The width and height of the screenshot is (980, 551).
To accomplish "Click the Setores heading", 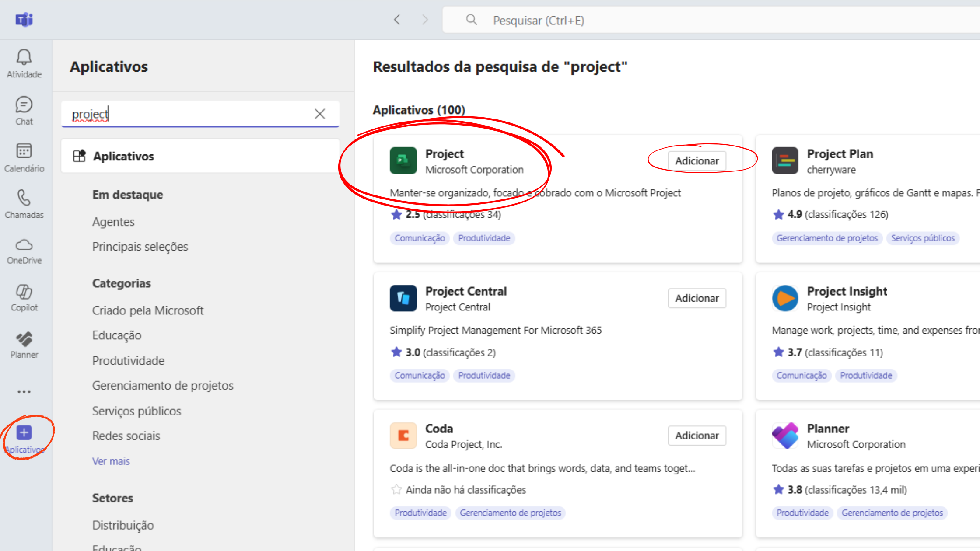I will click(x=112, y=498).
